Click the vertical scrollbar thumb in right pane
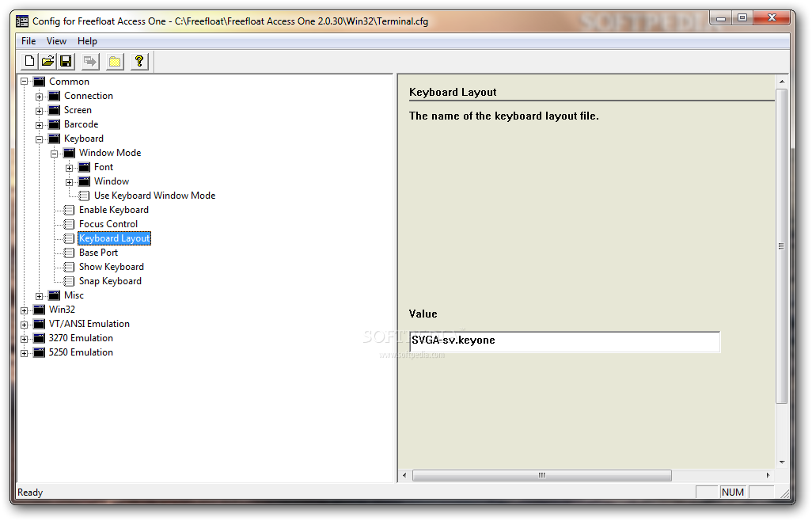Image resolution: width=812 pixels, height=521 pixels. 781,246
